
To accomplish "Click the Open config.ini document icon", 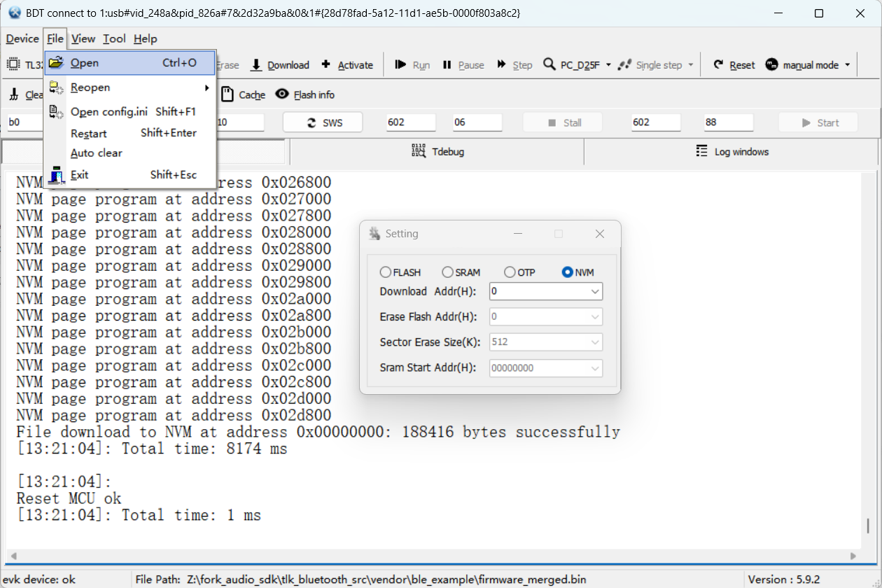I will [x=57, y=111].
